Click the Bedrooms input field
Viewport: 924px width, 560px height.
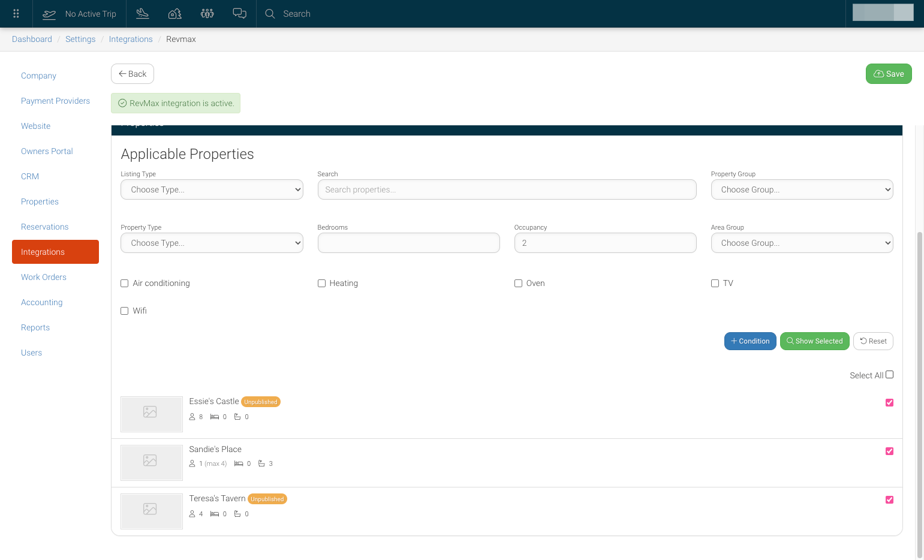click(x=408, y=243)
